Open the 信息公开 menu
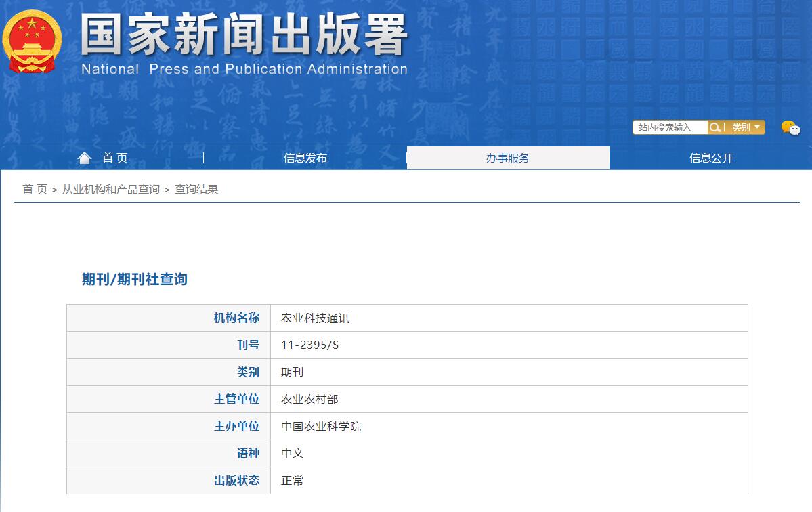Screen dimensions: 812x512 (x=710, y=157)
